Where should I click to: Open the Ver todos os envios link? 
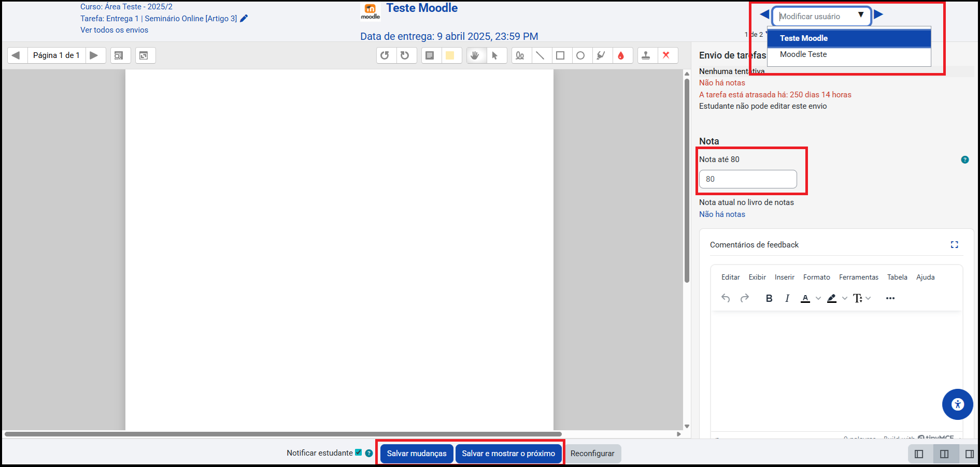[114, 30]
